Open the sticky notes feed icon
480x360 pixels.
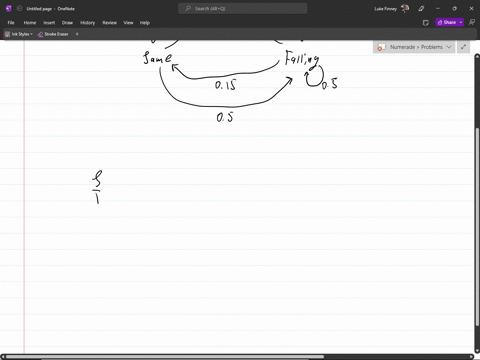pyautogui.click(x=426, y=23)
